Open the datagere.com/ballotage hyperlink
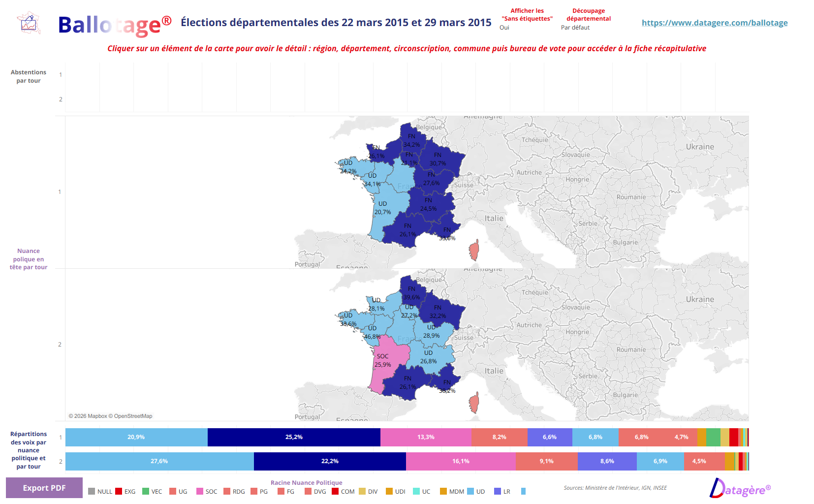814x504 pixels. 714,22
